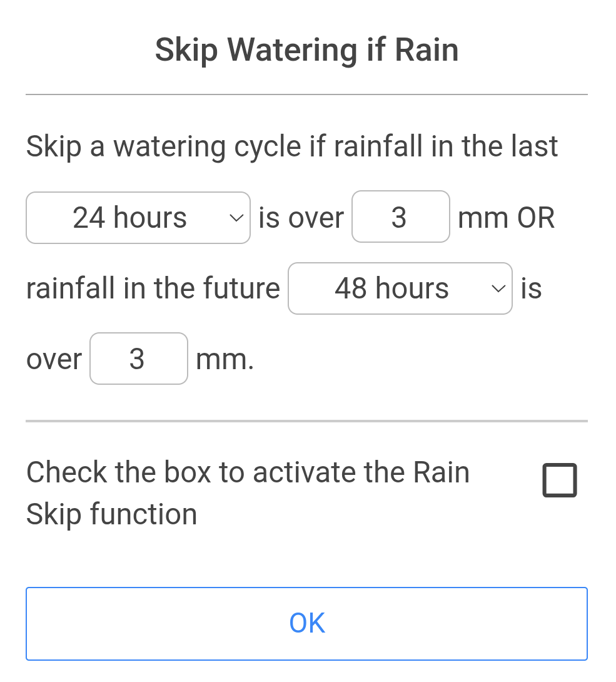The width and height of the screenshot is (616, 682).
Task: Click the divider line under the title
Action: [306, 94]
